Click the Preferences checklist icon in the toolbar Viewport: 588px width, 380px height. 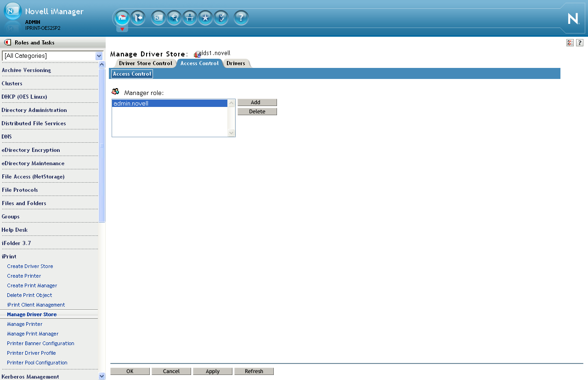(x=221, y=18)
